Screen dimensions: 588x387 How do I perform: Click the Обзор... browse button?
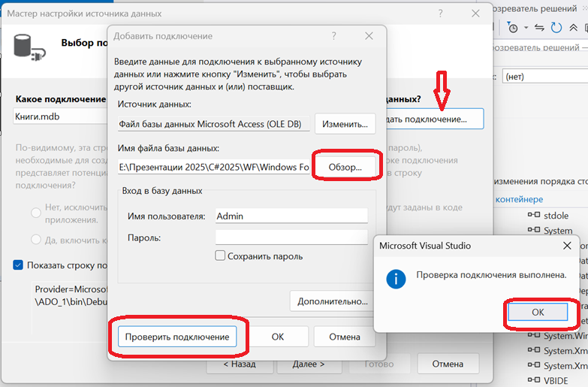(345, 167)
